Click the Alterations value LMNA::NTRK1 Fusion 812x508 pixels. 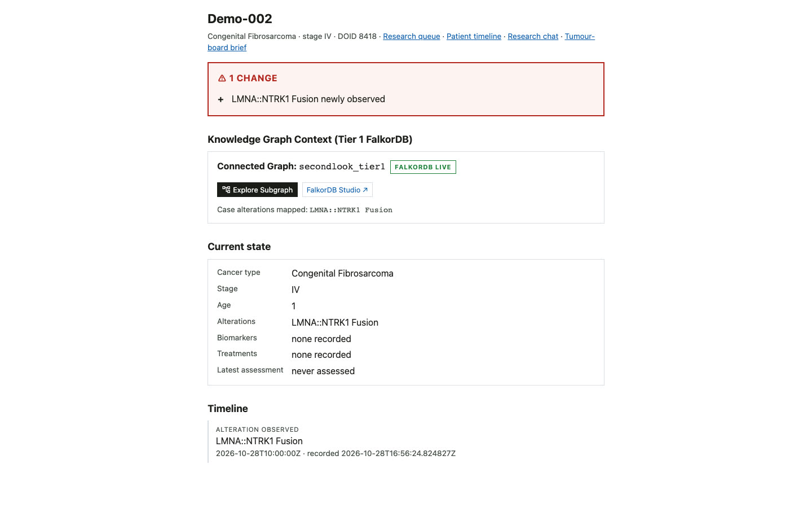coord(335,322)
